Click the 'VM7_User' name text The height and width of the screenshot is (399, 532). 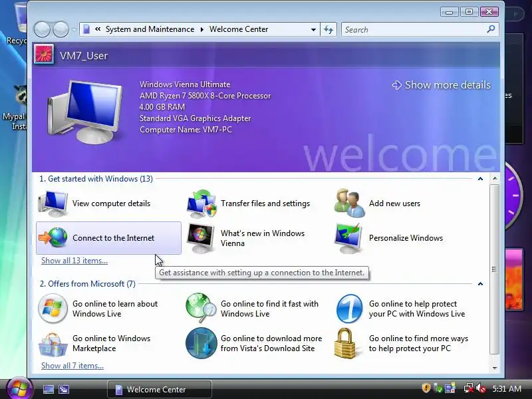84,56
